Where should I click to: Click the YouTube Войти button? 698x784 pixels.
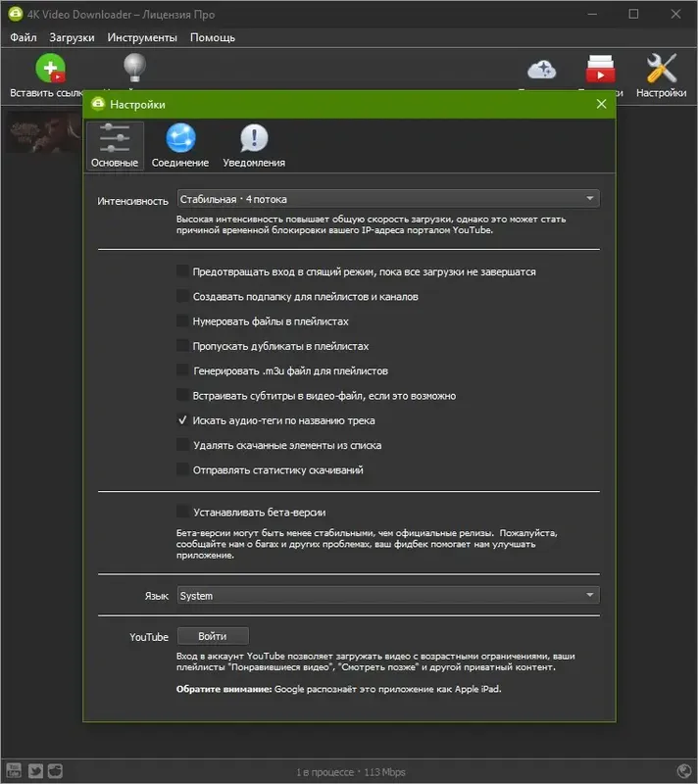coord(213,636)
